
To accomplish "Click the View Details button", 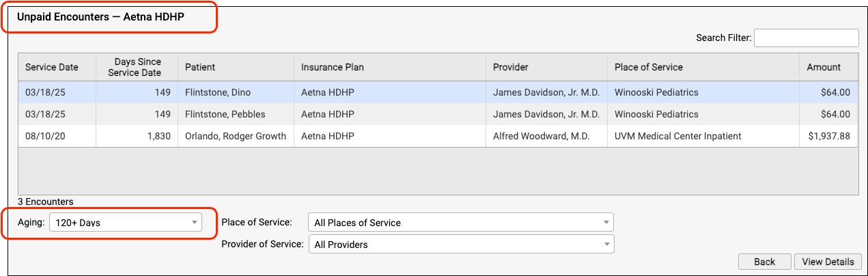I will tap(828, 262).
